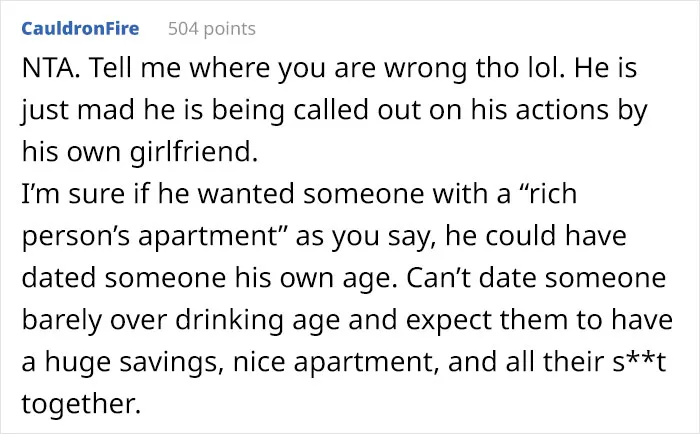Image resolution: width=700 pixels, height=434 pixels.
Task: Click the 504 points score label
Action: pos(212,29)
